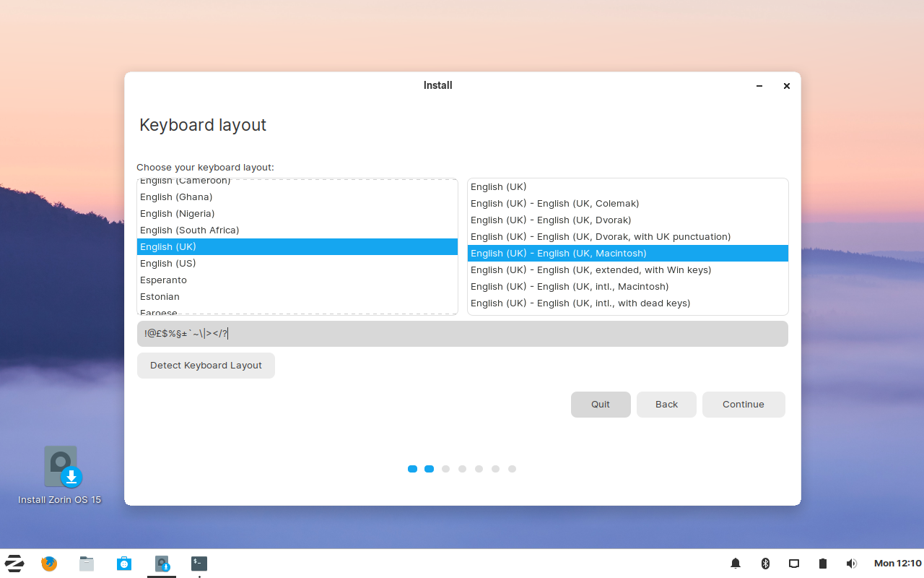Choose the UK Colemak variant
This screenshot has width=924, height=578.
(x=628, y=204)
